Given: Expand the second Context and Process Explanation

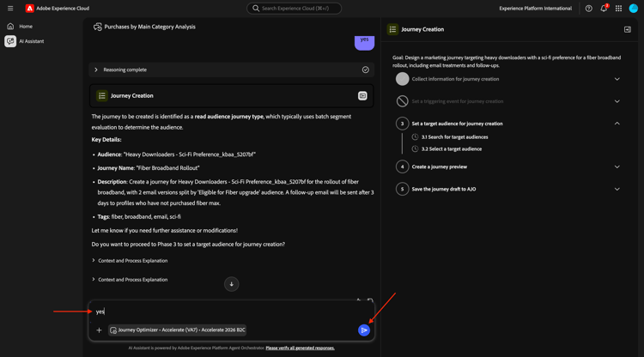Looking at the screenshot, I should click(130, 280).
